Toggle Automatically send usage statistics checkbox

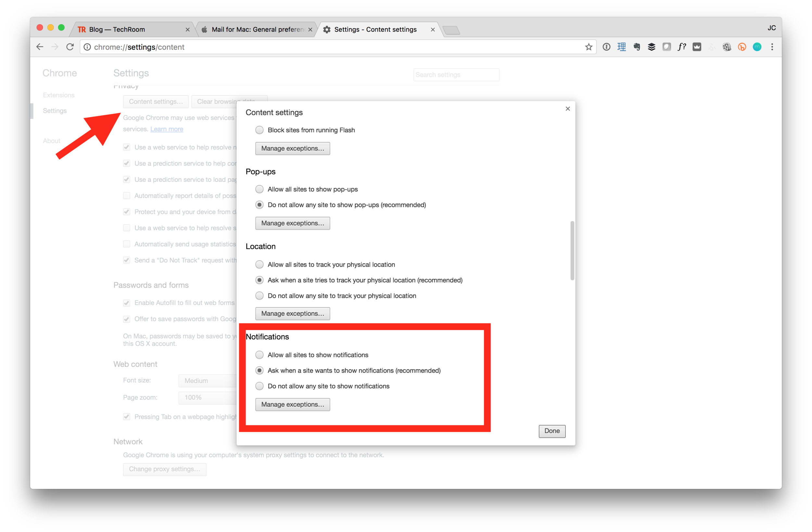pos(127,244)
